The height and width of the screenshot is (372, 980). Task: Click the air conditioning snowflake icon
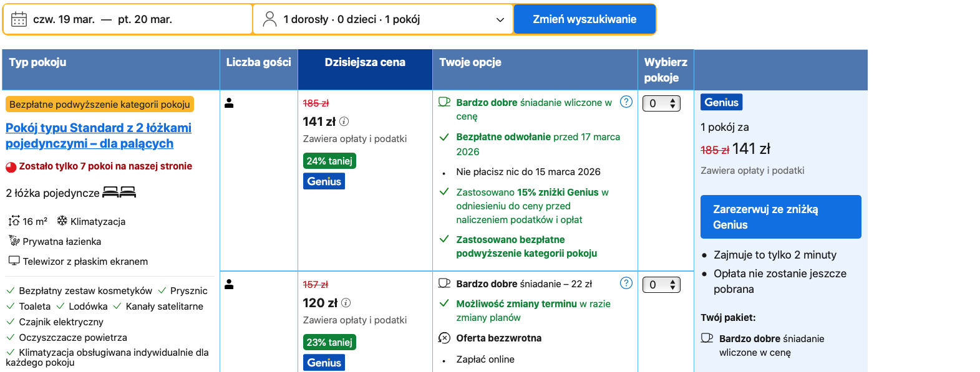pyautogui.click(x=62, y=221)
